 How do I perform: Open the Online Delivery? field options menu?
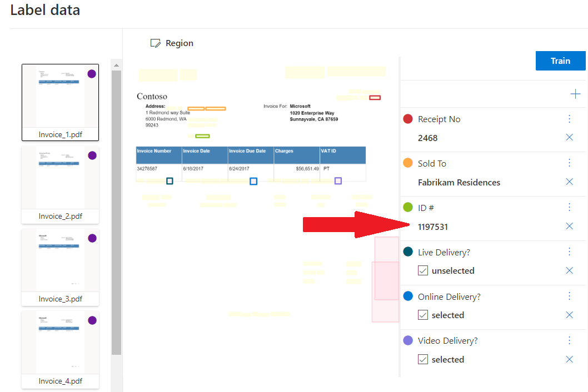point(569,296)
